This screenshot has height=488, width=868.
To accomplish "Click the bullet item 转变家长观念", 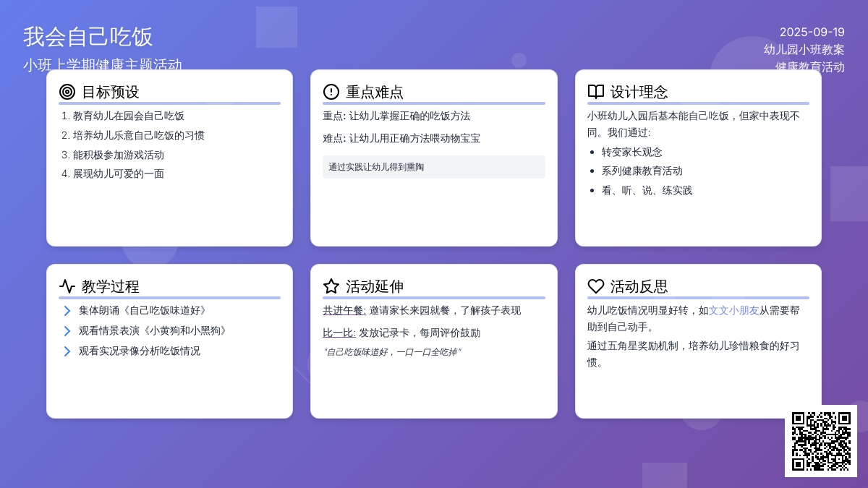I will coord(631,152).
